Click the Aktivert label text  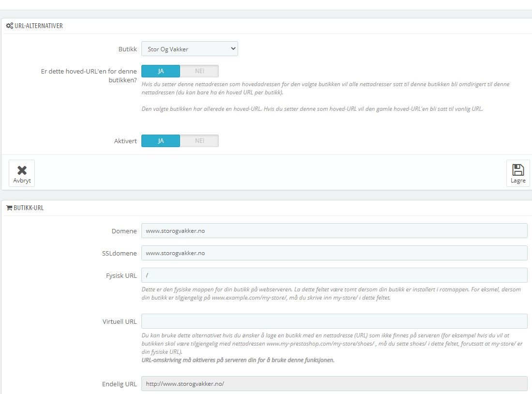[x=125, y=141]
